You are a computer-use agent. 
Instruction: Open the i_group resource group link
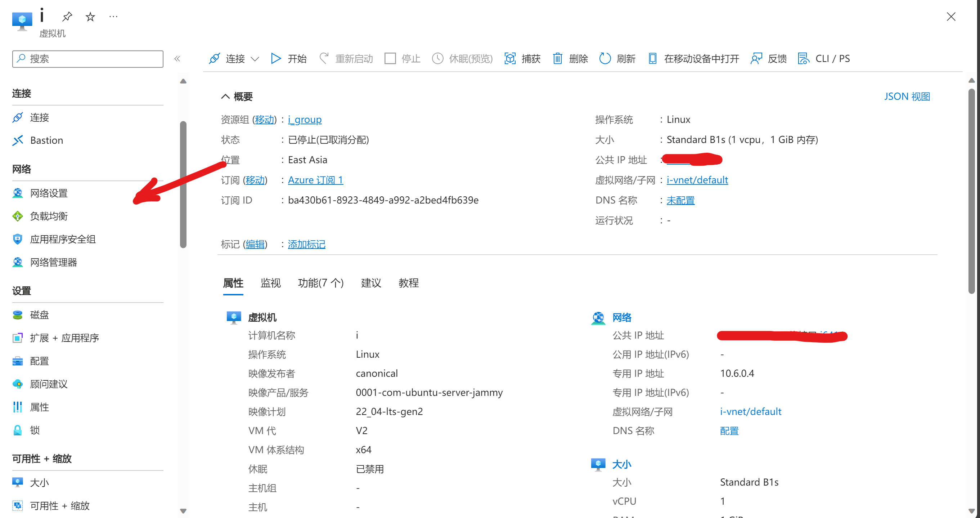[x=305, y=120]
